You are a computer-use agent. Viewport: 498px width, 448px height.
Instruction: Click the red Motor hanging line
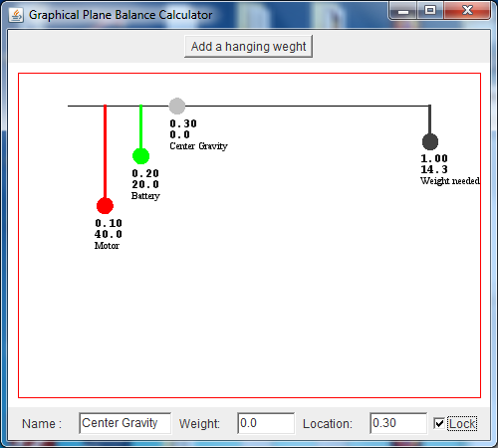pyautogui.click(x=105, y=151)
